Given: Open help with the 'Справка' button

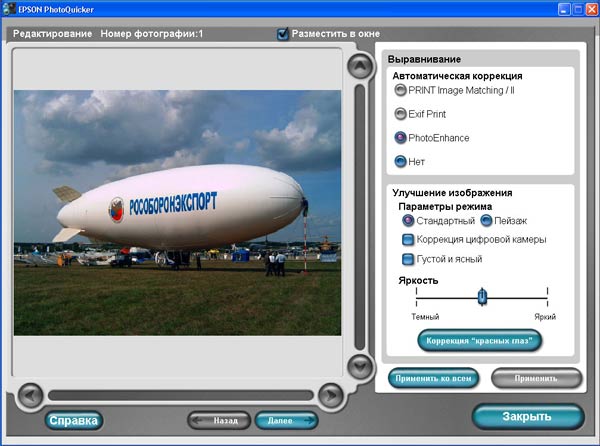Looking at the screenshot, I should click(74, 421).
